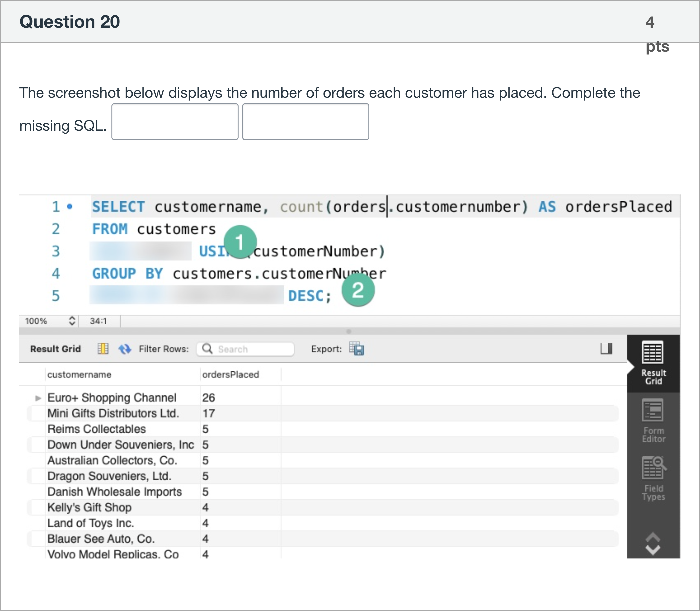This screenshot has height=611, width=700.
Task: Click the first missing SQL answer box
Action: click(x=175, y=122)
